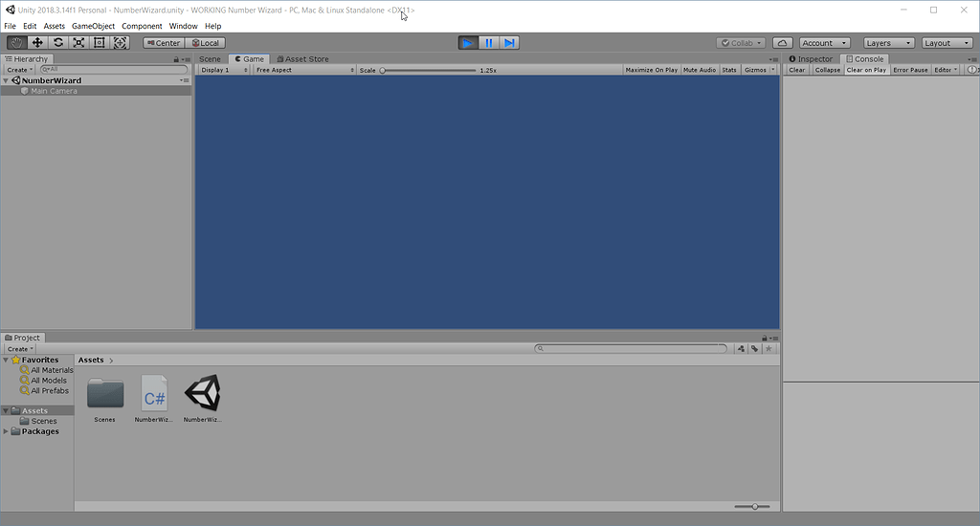The width and height of the screenshot is (980, 526).
Task: Collapse the NumberWizard scene in Hierarchy
Action: 7,80
